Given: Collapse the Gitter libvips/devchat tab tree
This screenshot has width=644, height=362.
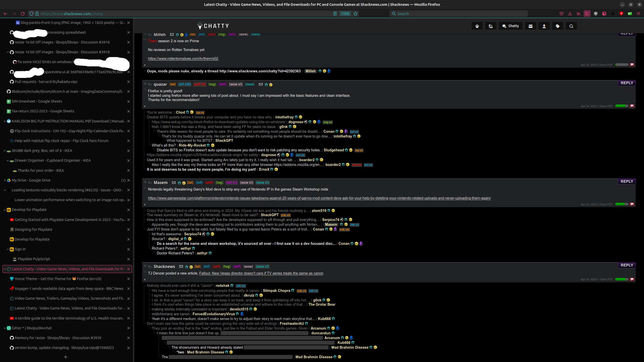Looking at the screenshot, I should [x=5, y=328].
